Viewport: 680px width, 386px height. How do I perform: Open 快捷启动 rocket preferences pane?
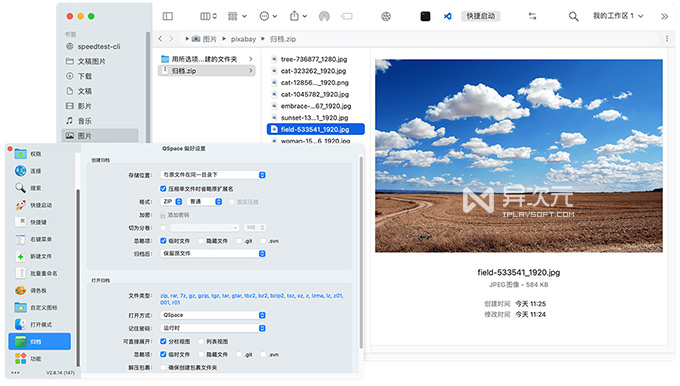40,205
